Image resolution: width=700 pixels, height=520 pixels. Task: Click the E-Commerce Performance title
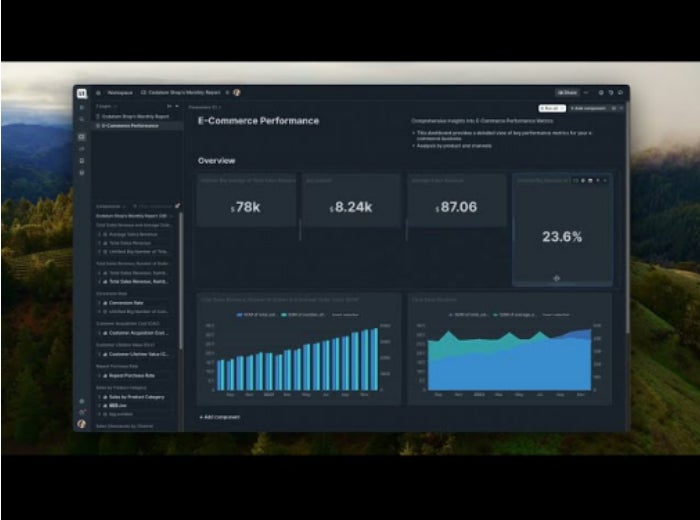pos(258,121)
